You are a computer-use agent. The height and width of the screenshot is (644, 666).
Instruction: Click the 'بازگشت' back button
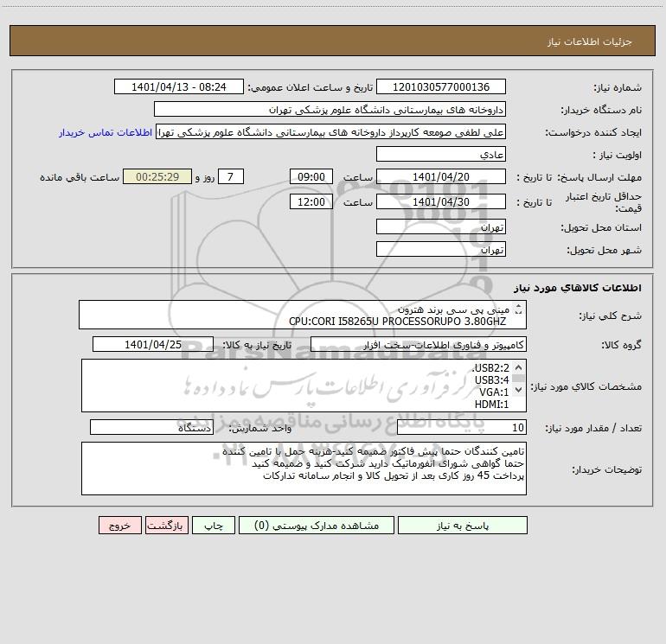pyautogui.click(x=167, y=526)
